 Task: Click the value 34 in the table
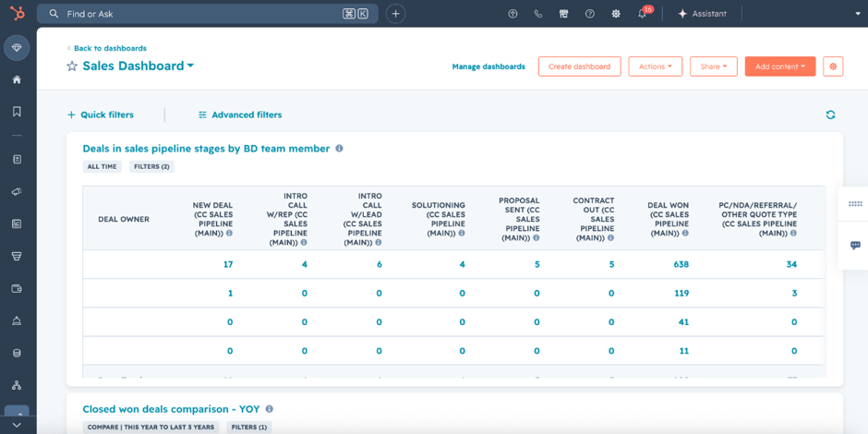[792, 265]
